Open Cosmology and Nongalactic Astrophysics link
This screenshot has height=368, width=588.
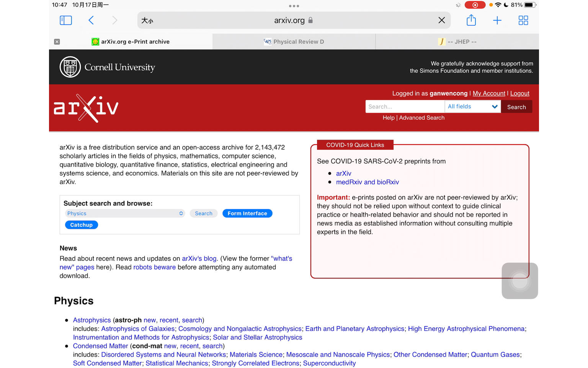click(240, 329)
